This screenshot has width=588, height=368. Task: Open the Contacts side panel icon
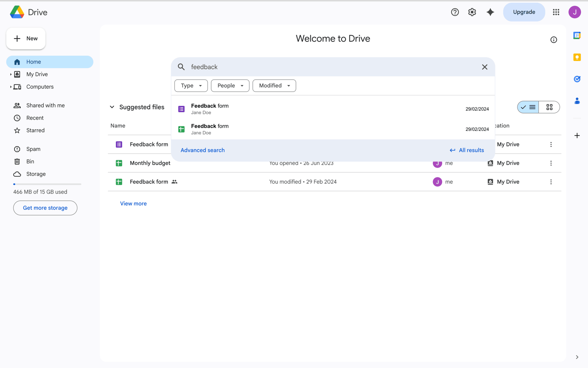pos(577,101)
